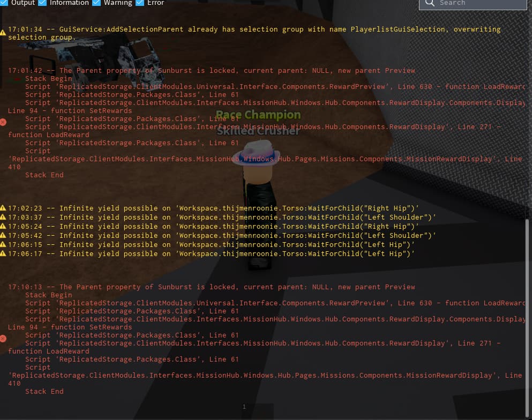Image resolution: width=532 pixels, height=420 pixels.
Task: Click warning triangle beside the GuiService:AddSelectionParent message
Action: coord(3,32)
